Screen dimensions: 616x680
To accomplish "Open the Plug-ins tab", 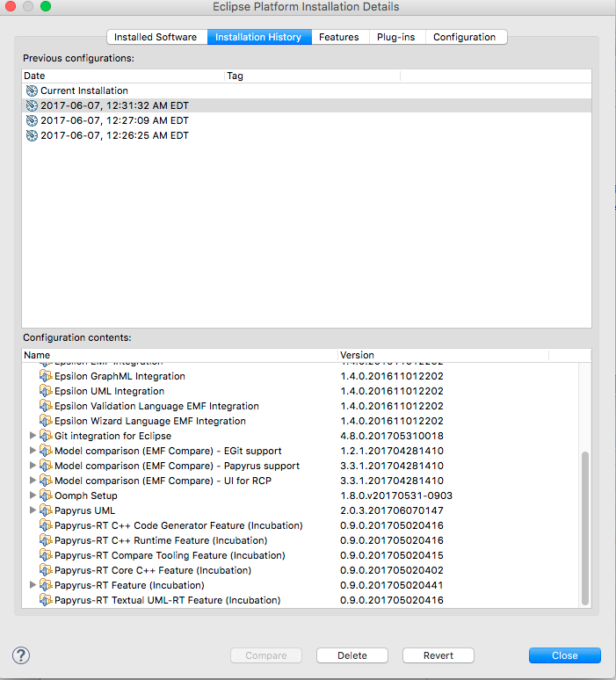I will tap(396, 37).
